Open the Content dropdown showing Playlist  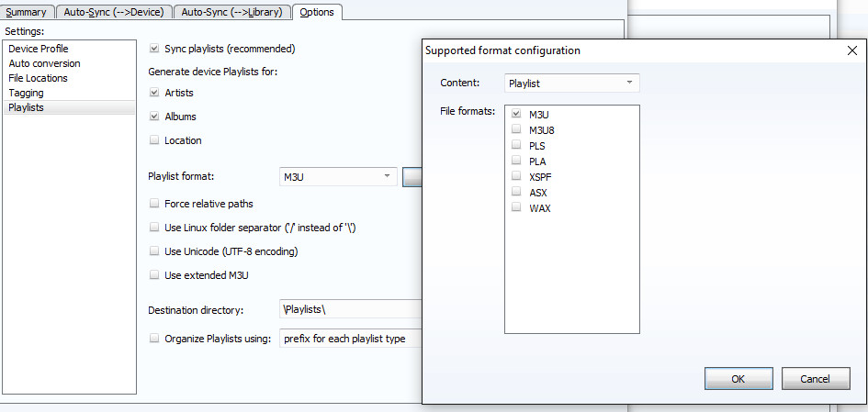[x=571, y=84]
